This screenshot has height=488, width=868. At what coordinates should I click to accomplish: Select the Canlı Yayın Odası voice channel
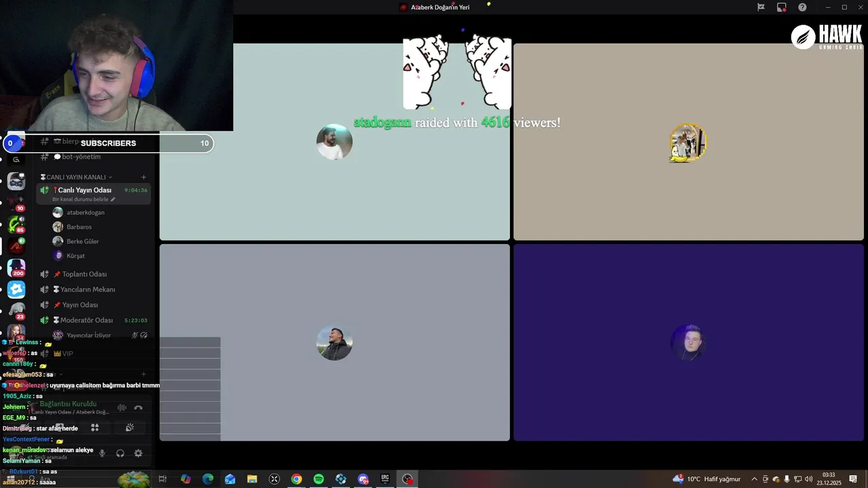point(94,193)
